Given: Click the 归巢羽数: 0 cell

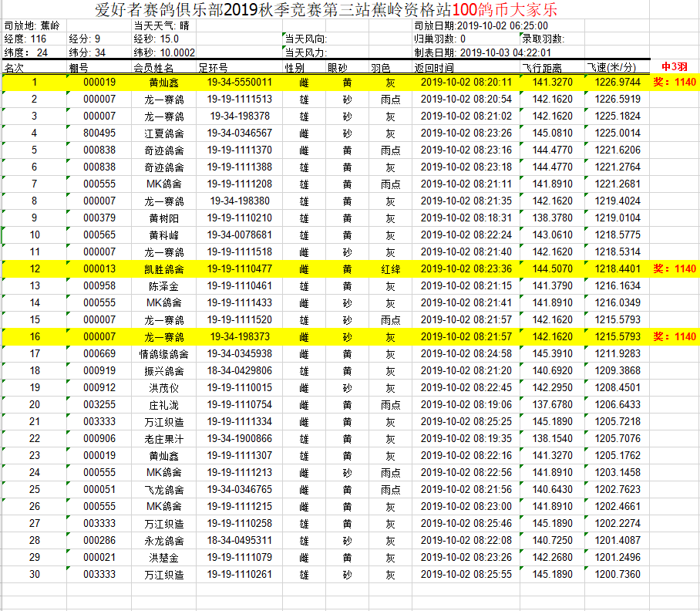Looking at the screenshot, I should pos(439,39).
